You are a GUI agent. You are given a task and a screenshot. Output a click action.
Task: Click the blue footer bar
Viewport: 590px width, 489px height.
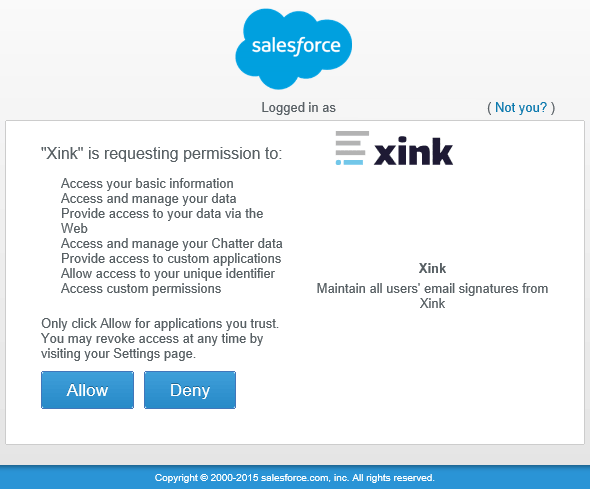(x=295, y=477)
